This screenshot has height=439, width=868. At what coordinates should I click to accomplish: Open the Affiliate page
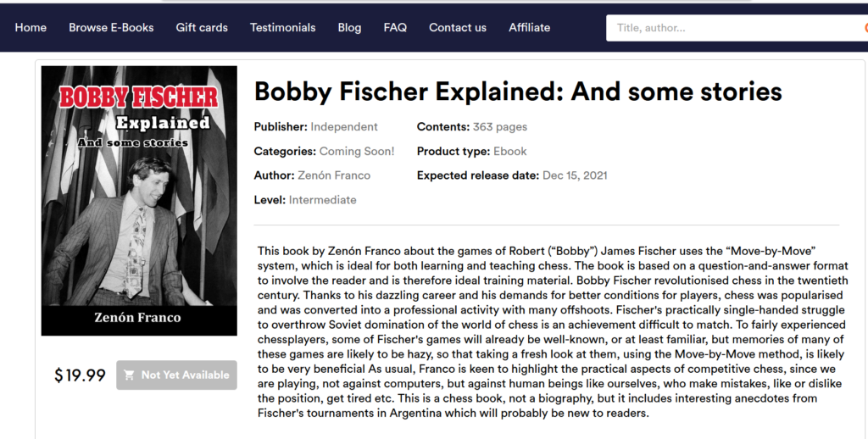(530, 27)
